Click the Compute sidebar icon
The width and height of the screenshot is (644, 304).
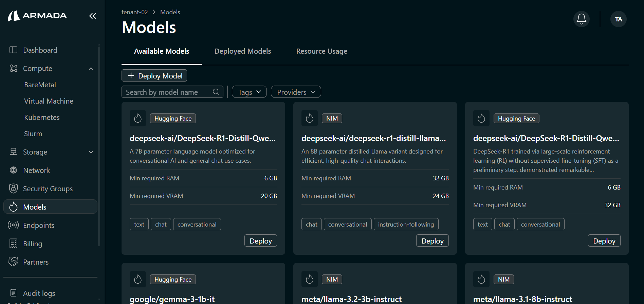13,68
